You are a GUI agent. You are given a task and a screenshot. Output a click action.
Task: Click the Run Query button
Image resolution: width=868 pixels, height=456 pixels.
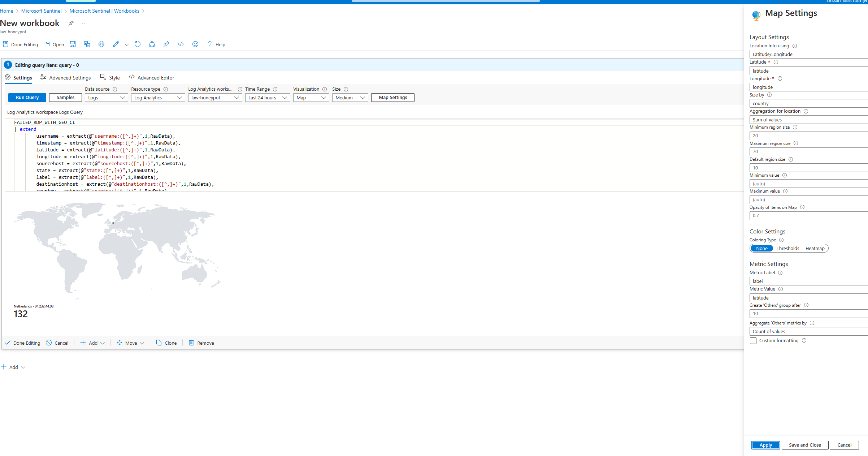pos(27,98)
